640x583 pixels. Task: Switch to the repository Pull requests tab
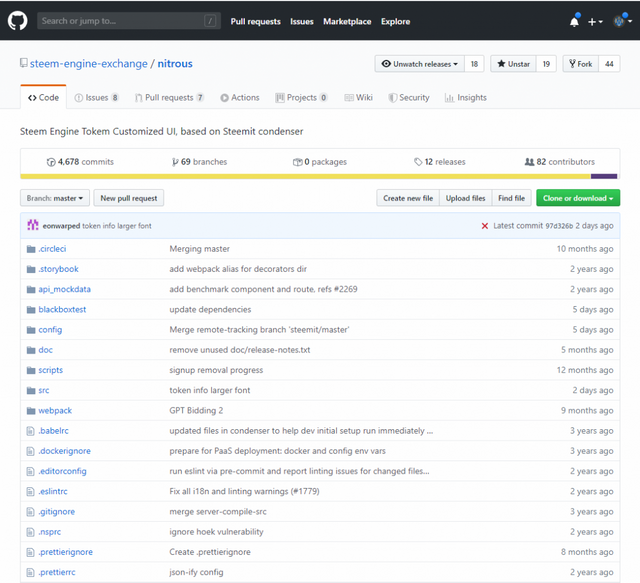point(169,98)
